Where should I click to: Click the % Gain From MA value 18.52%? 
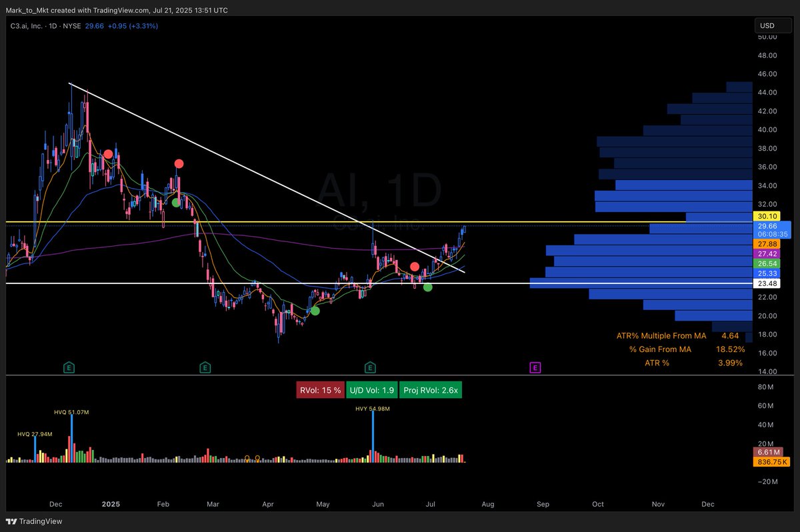click(x=732, y=349)
